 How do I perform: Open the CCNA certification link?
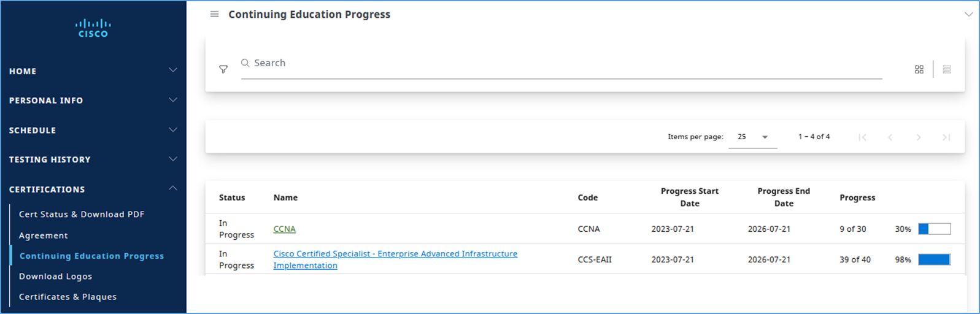click(284, 229)
